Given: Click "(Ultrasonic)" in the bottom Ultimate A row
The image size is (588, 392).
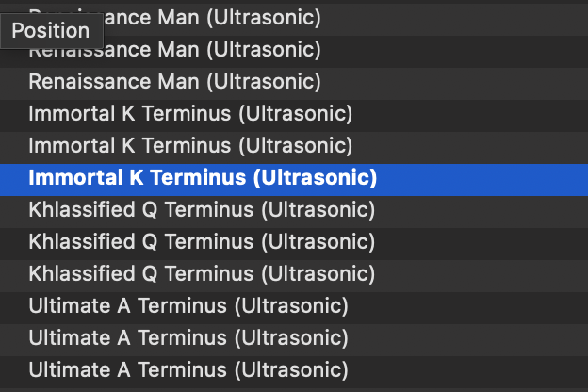Looking at the screenshot, I should tap(291, 368).
